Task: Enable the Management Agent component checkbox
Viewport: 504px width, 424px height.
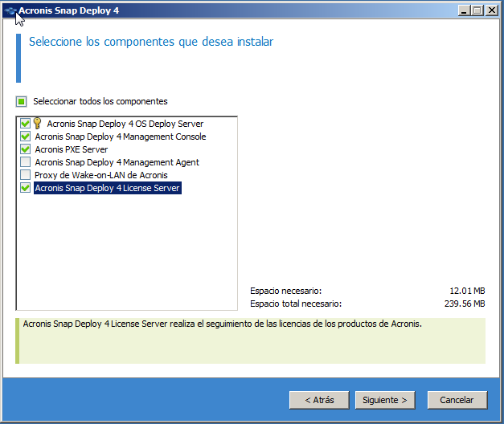Action: [x=25, y=162]
